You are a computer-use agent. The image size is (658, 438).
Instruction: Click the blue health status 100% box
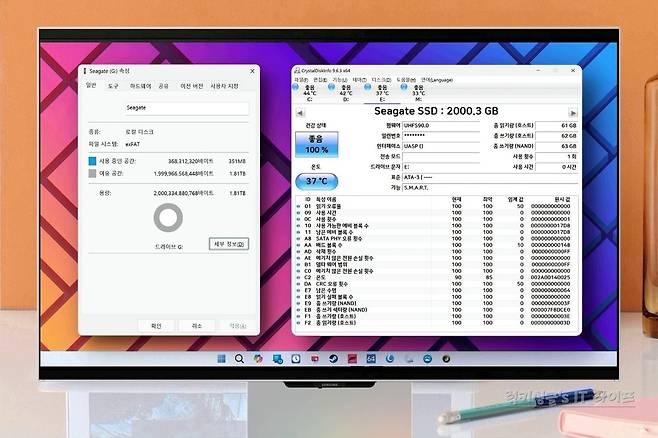315,145
